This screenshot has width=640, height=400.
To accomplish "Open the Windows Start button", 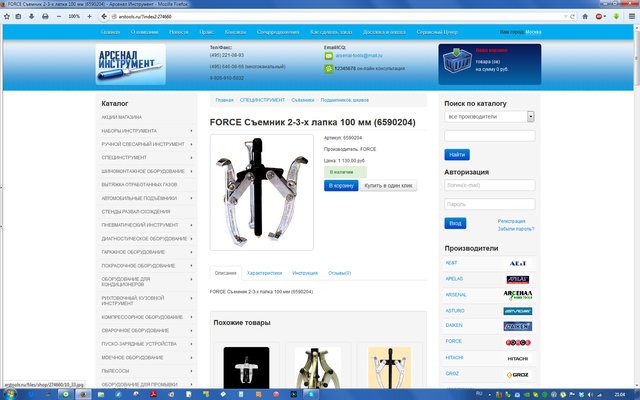I will coord(10,394).
